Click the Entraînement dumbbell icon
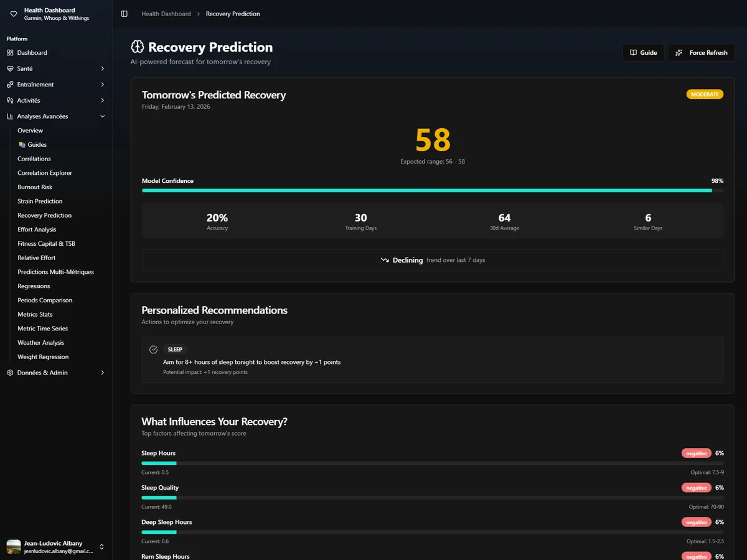747x560 pixels. [x=9, y=84]
